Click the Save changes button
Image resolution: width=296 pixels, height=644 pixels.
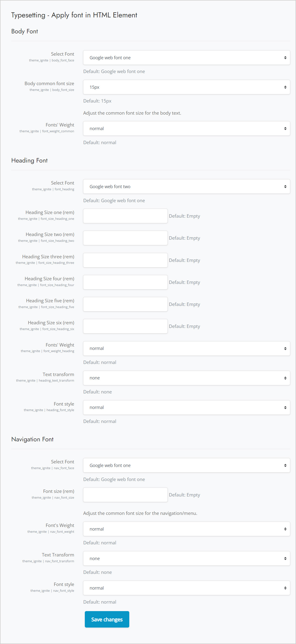click(107, 619)
